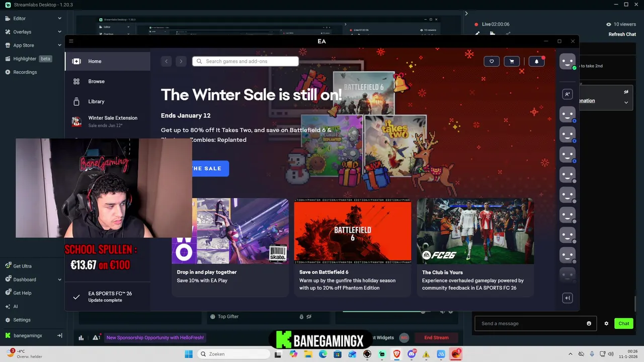Open Streamlabs chat settings gear
The image size is (644, 362).
[x=606, y=323]
